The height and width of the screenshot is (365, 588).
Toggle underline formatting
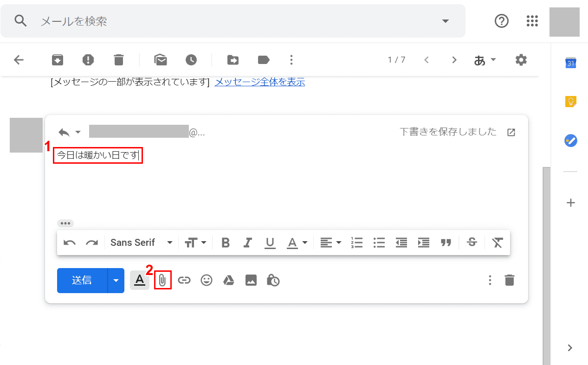[x=270, y=243]
